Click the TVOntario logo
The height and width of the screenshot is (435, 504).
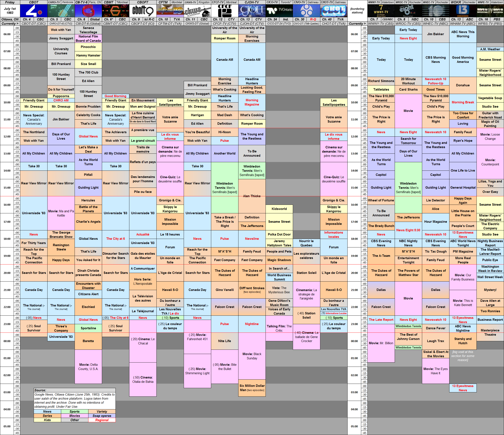pos(279,11)
